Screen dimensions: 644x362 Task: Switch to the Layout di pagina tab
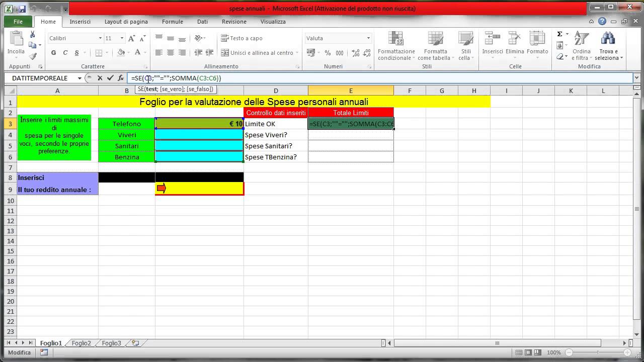click(x=126, y=22)
